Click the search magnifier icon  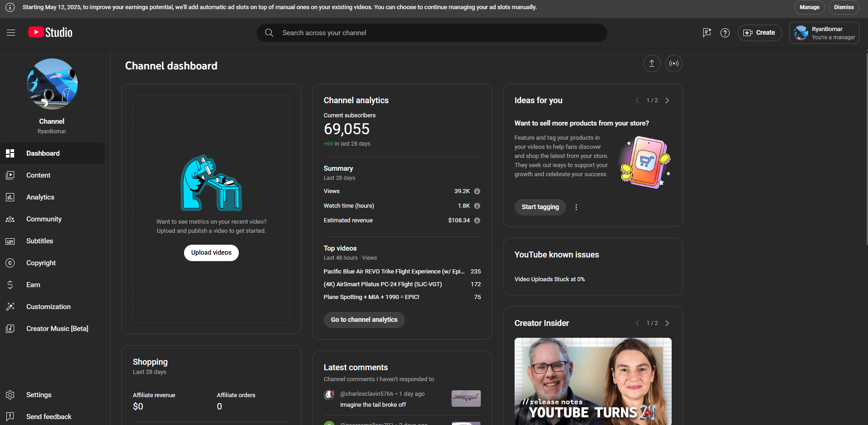269,33
